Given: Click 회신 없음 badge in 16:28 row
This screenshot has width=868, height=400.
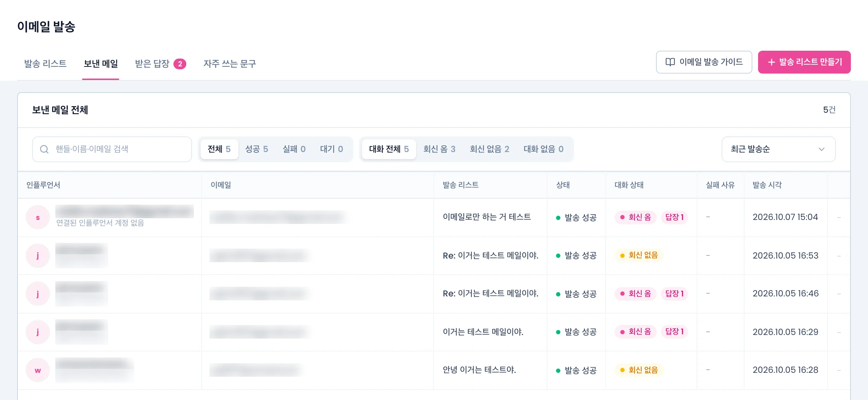Looking at the screenshot, I should (x=639, y=370).
